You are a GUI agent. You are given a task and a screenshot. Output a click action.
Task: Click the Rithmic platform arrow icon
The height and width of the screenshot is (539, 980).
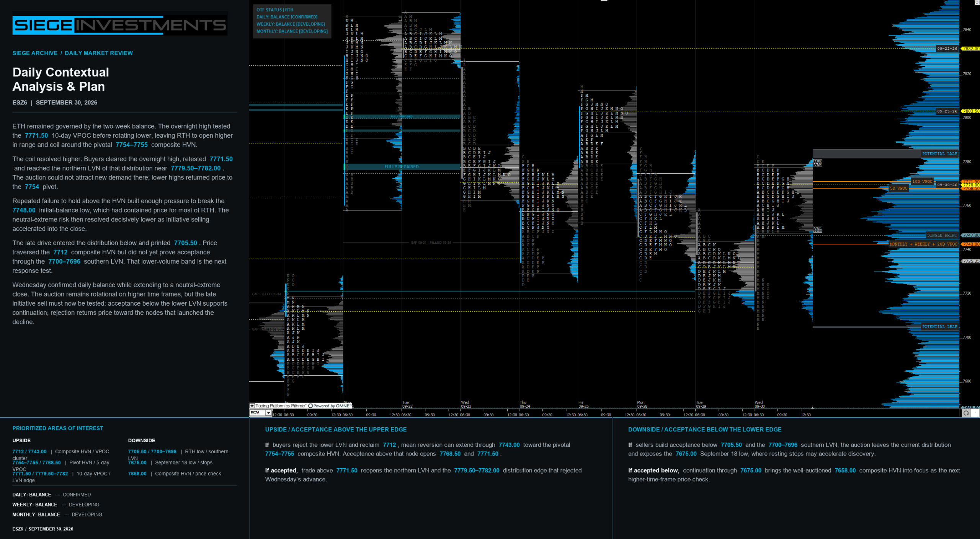(252, 405)
